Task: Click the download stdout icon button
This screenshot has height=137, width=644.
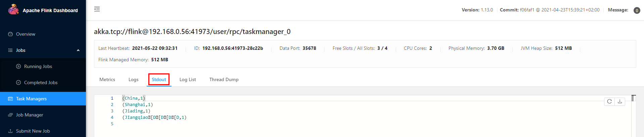Action: click(x=620, y=101)
